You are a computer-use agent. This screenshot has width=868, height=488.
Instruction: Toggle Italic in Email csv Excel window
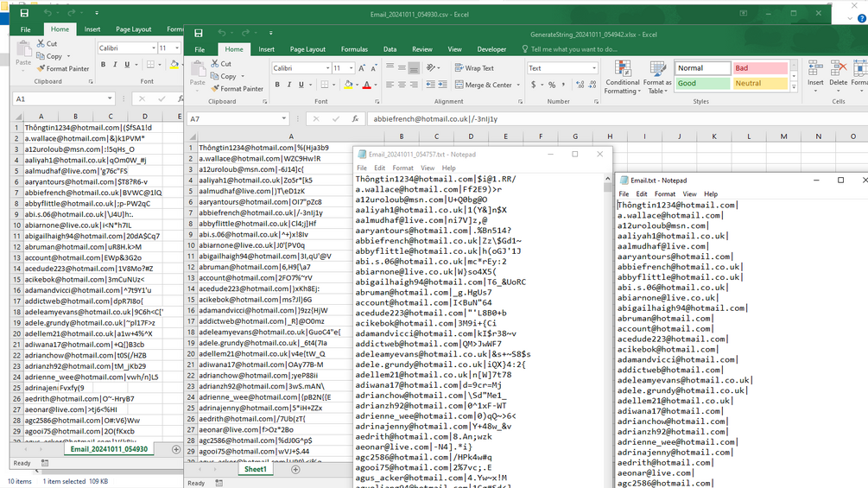click(x=115, y=64)
